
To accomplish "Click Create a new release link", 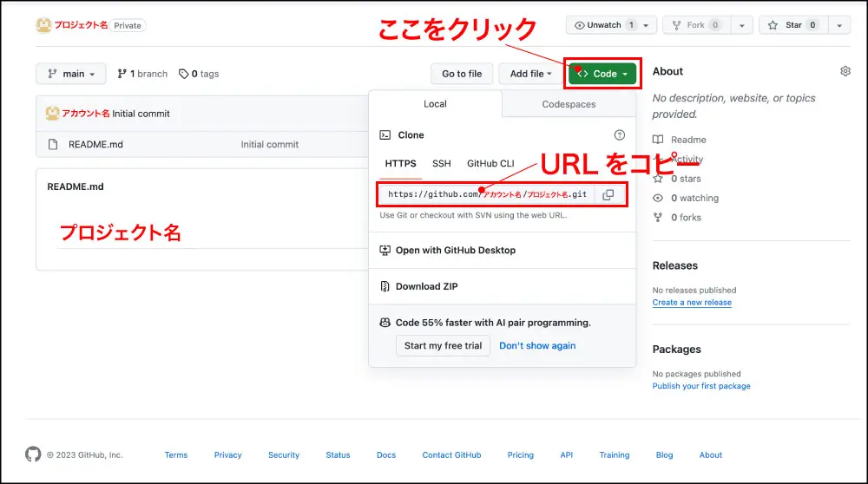I will pos(692,303).
